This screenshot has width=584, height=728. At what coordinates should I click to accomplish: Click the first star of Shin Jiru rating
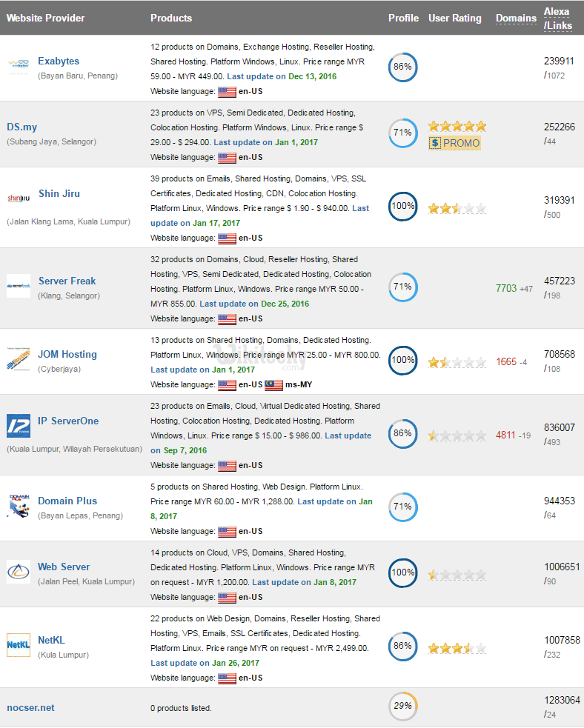pyautogui.click(x=432, y=208)
